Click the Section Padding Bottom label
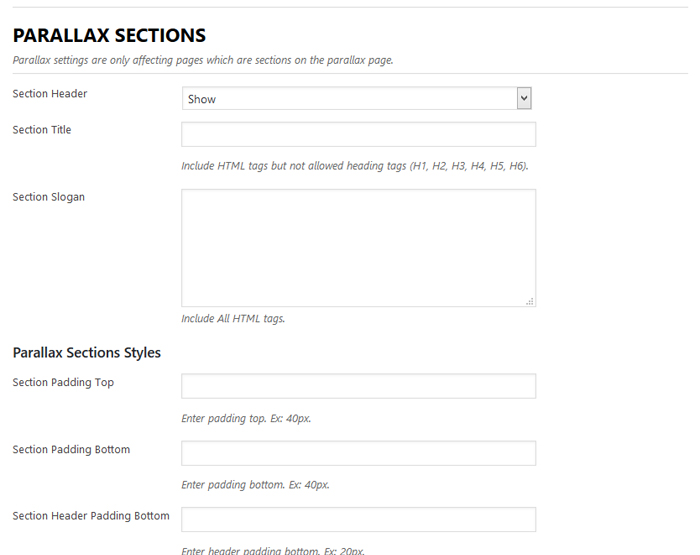 pyautogui.click(x=71, y=450)
